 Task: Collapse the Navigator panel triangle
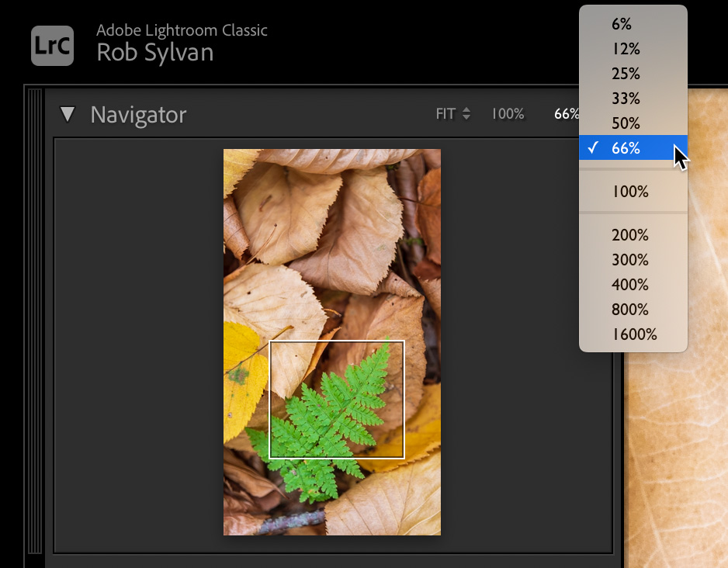click(x=68, y=114)
